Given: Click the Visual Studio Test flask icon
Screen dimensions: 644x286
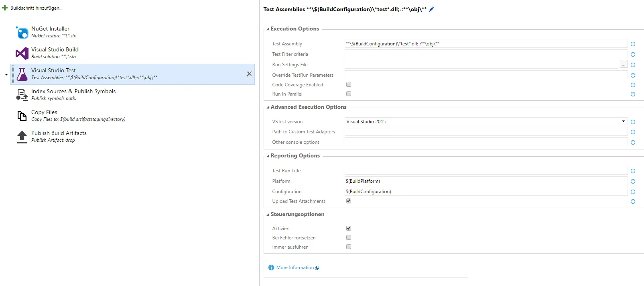Looking at the screenshot, I should point(22,74).
